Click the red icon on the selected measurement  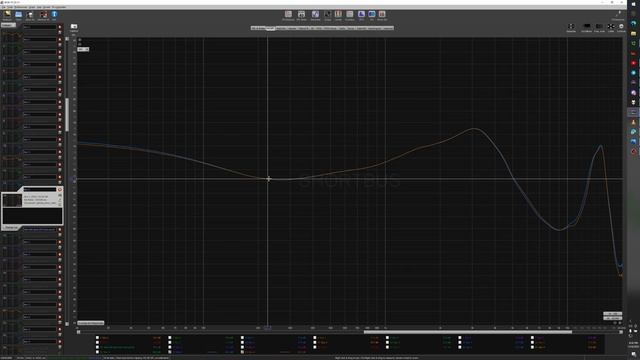click(60, 189)
